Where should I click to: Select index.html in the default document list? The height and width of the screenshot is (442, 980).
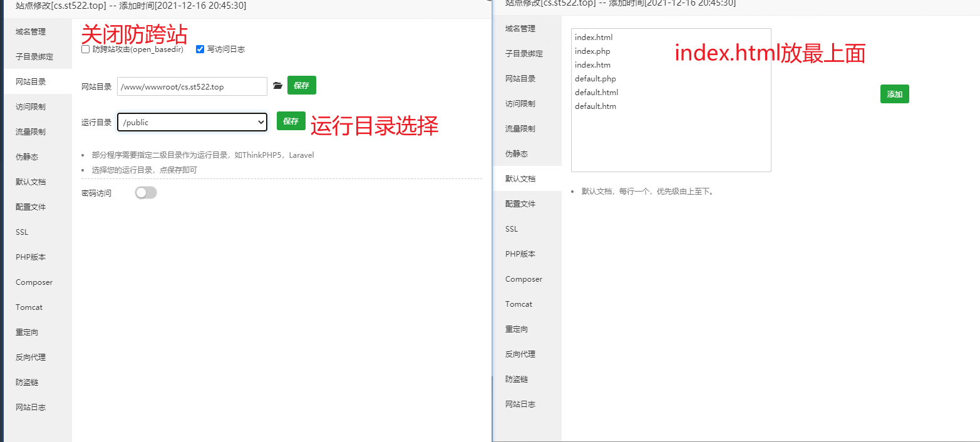pos(594,37)
